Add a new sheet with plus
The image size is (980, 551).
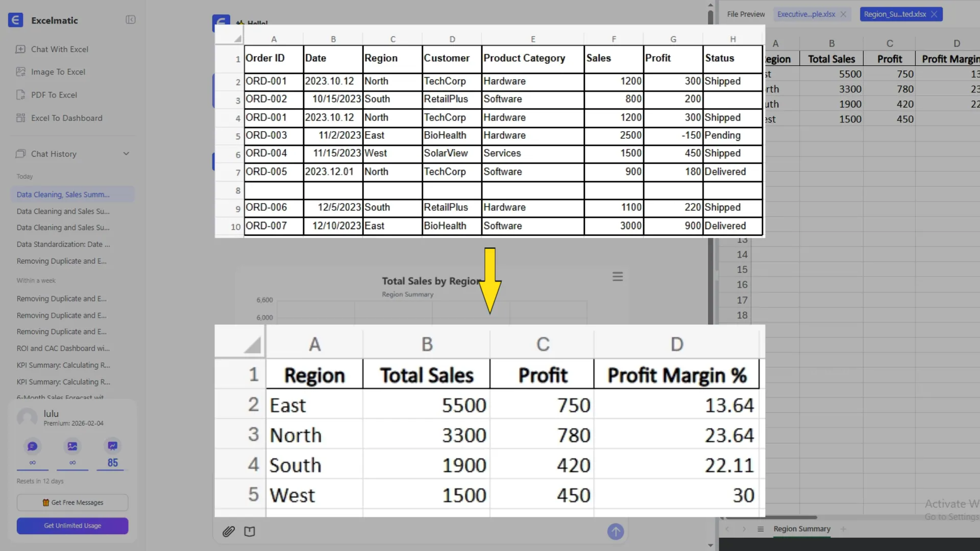pos(843,529)
